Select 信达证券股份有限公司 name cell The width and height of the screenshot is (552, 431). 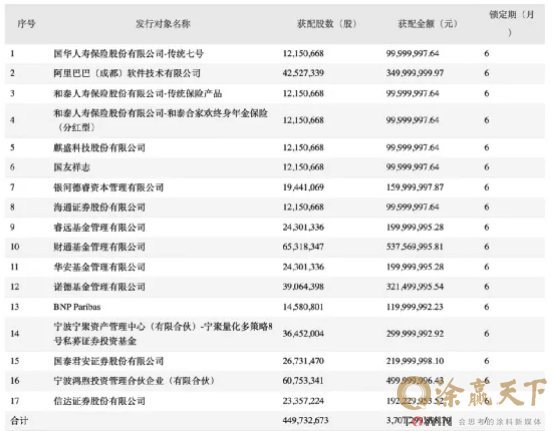pyautogui.click(x=99, y=401)
